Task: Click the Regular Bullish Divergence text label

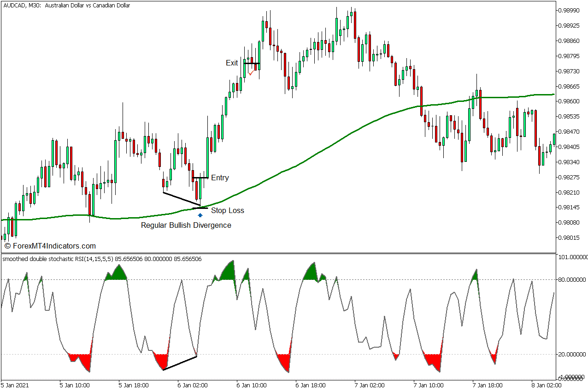Action: tap(186, 225)
